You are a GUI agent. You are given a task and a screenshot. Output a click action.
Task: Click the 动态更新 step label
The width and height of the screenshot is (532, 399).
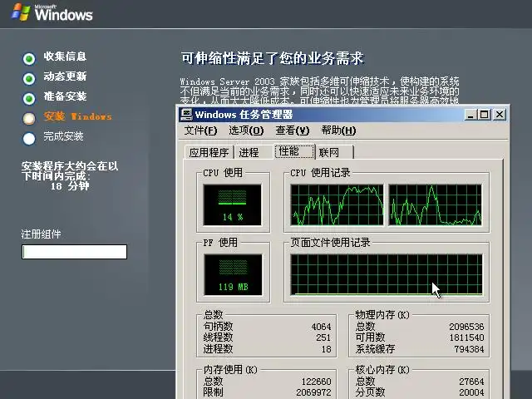(x=65, y=76)
